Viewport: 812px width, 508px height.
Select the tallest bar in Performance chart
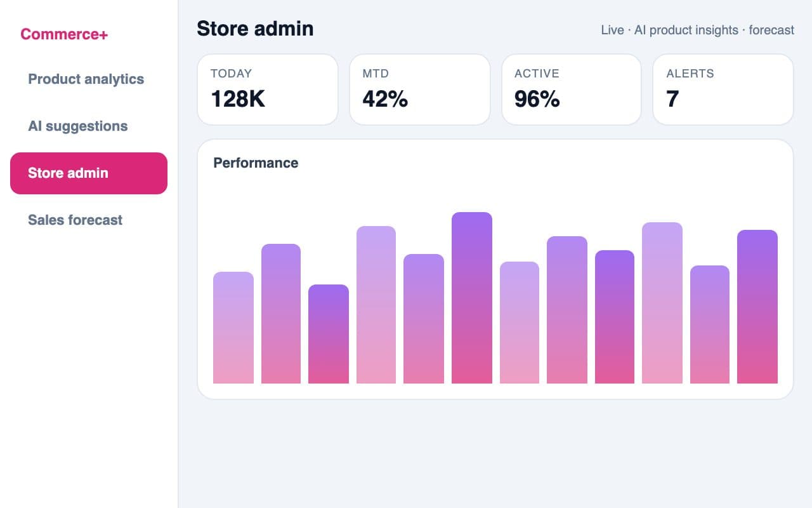(472, 298)
